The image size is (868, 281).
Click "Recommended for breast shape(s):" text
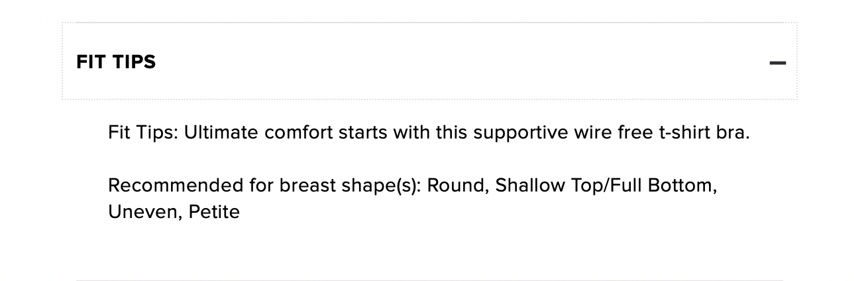point(265,185)
